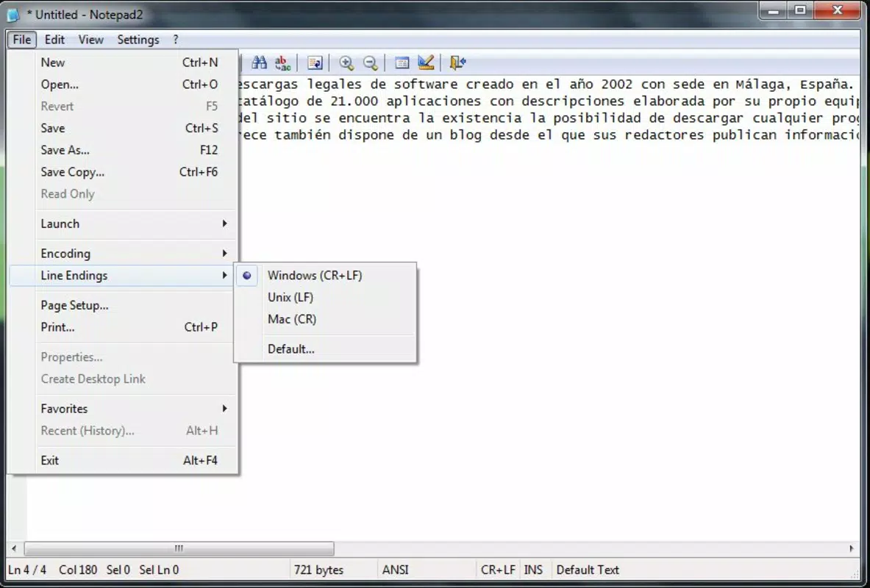Click the Default Text scheme status entry

point(588,570)
